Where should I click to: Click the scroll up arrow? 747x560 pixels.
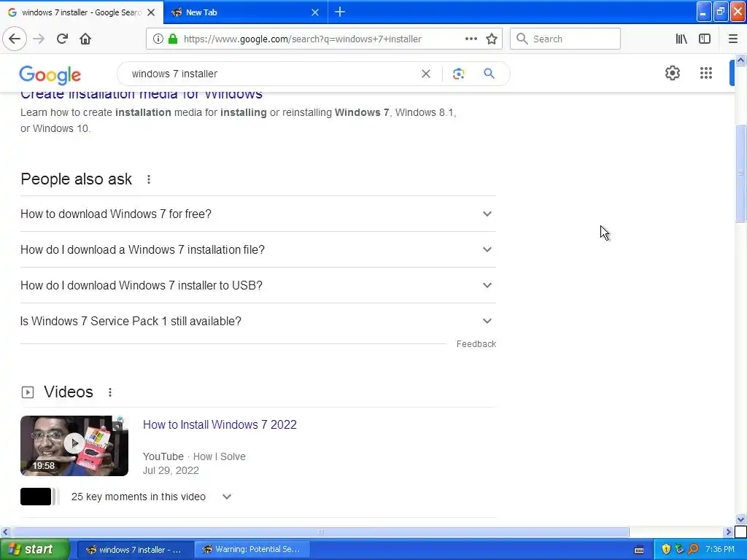[740, 60]
